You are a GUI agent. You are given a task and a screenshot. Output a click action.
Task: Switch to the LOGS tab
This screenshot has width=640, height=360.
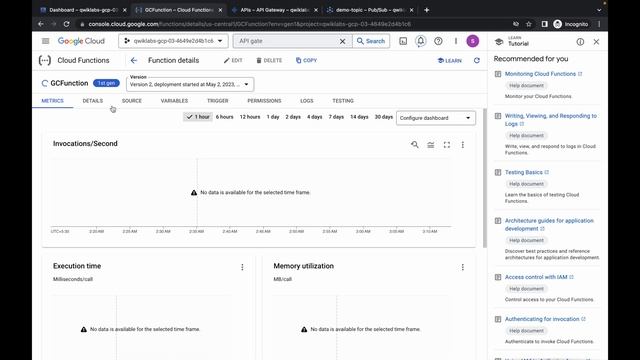(307, 101)
